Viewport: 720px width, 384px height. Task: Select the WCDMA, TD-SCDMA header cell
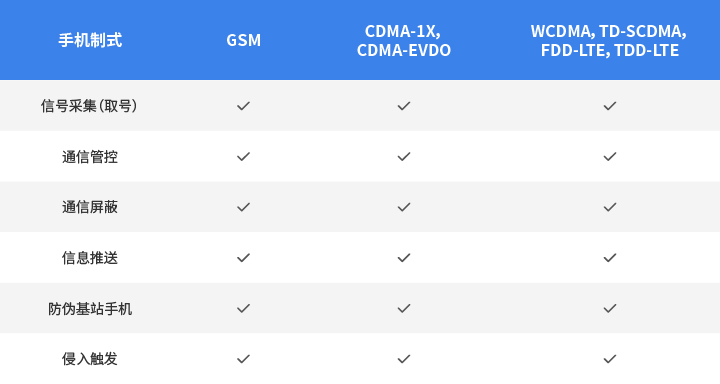pos(609,40)
